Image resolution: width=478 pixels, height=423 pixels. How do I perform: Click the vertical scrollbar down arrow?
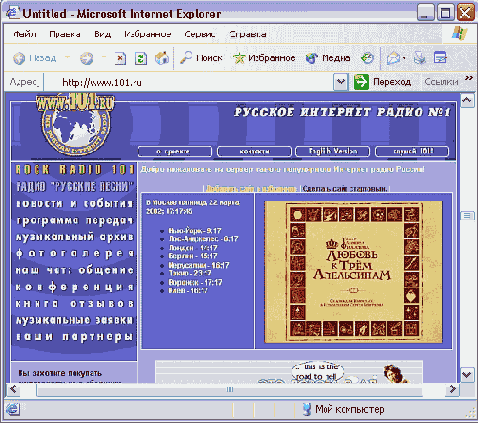click(467, 374)
